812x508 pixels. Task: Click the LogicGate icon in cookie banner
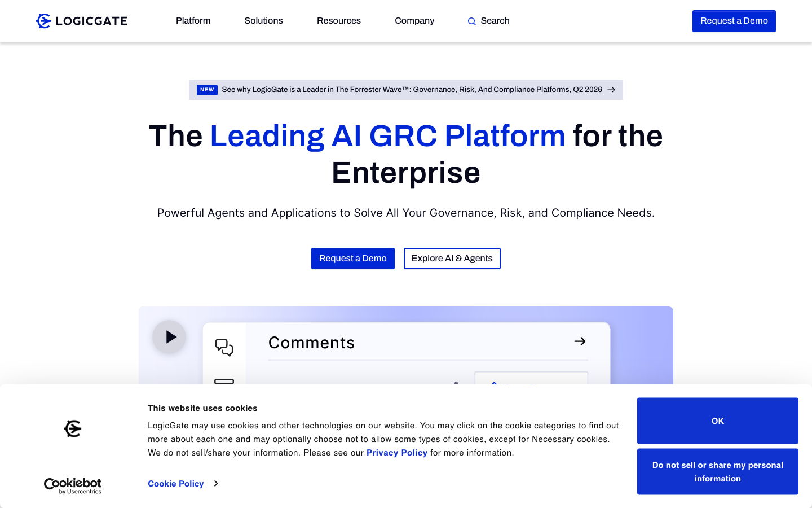pos(73,429)
